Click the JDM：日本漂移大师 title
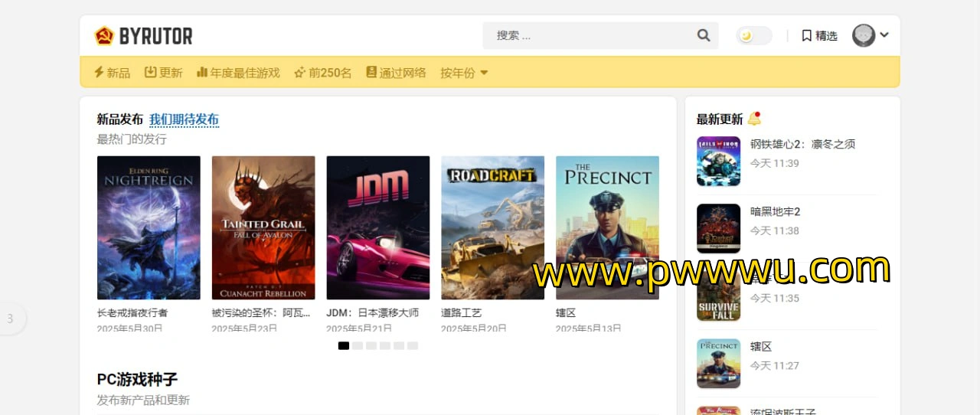This screenshot has width=980, height=415. pyautogui.click(x=373, y=313)
